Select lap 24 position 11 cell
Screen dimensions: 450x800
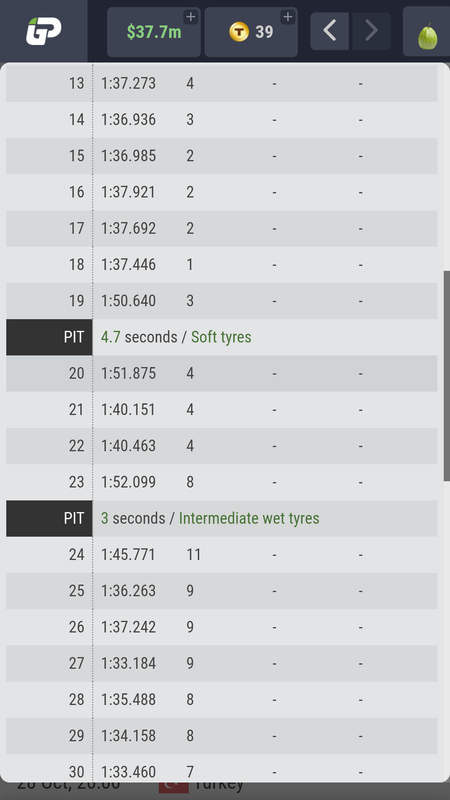(x=194, y=555)
